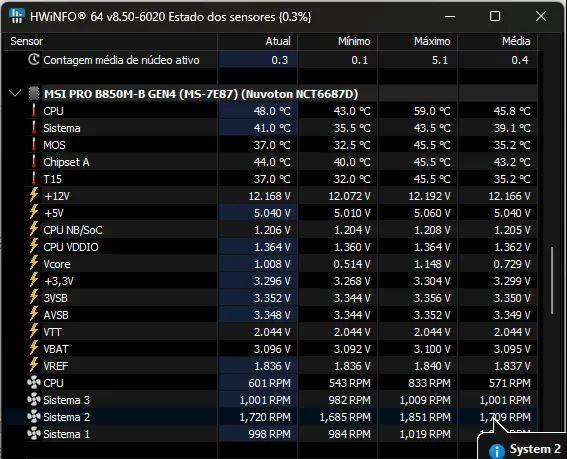The height and width of the screenshot is (459, 567).
Task: Click the lightning bolt icon for Vcore
Action: point(34,263)
